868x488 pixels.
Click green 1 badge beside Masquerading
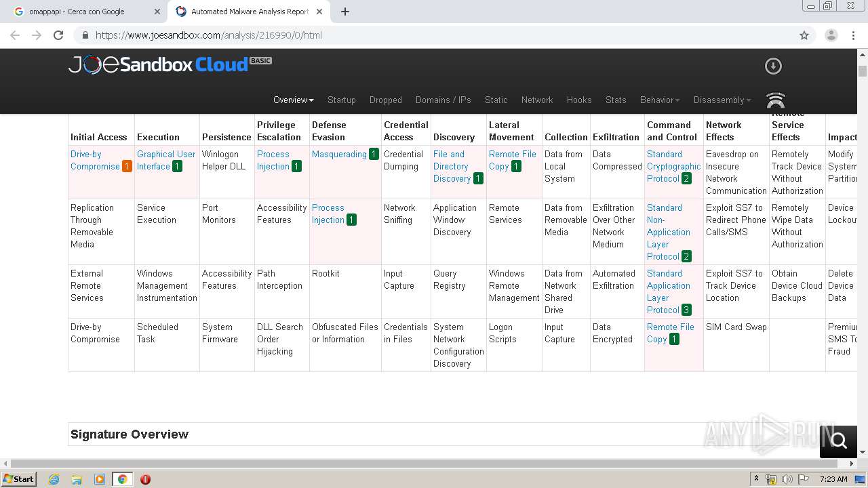pyautogui.click(x=374, y=154)
